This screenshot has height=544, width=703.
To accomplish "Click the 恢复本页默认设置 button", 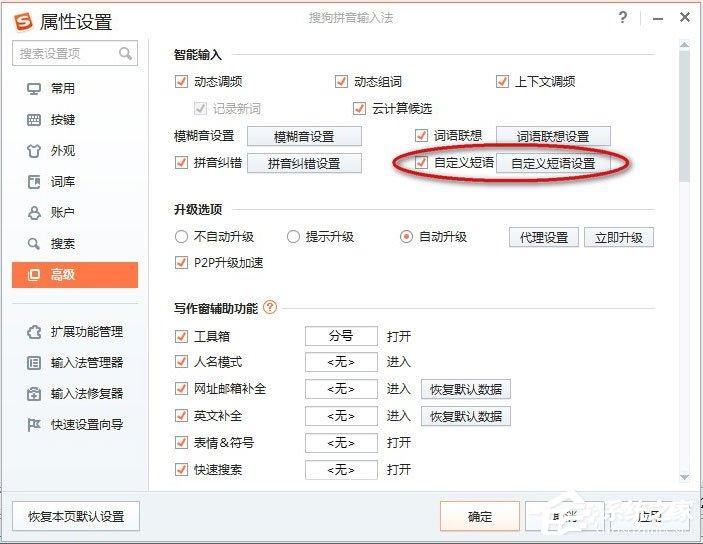I will [x=76, y=516].
